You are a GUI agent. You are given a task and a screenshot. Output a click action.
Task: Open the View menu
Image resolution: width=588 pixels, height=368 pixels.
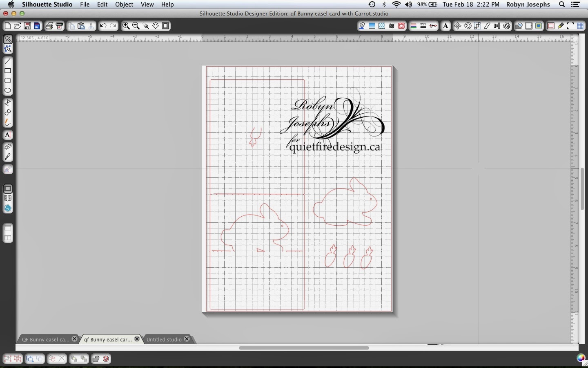[x=147, y=4]
